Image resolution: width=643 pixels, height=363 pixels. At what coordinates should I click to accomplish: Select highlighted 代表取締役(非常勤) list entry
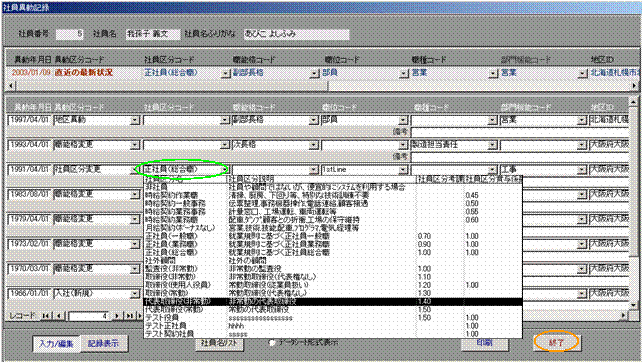pyautogui.click(x=333, y=301)
